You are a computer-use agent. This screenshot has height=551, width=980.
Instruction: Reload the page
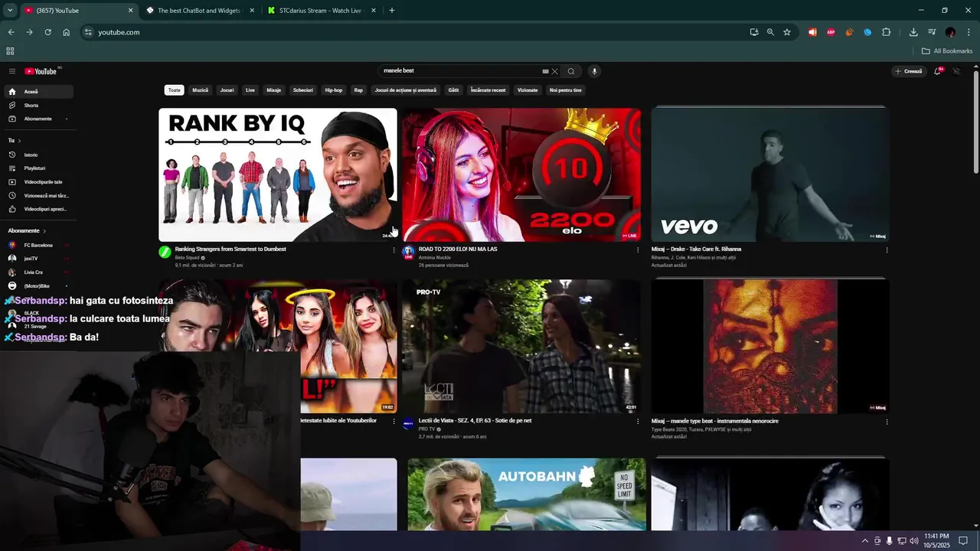47,32
